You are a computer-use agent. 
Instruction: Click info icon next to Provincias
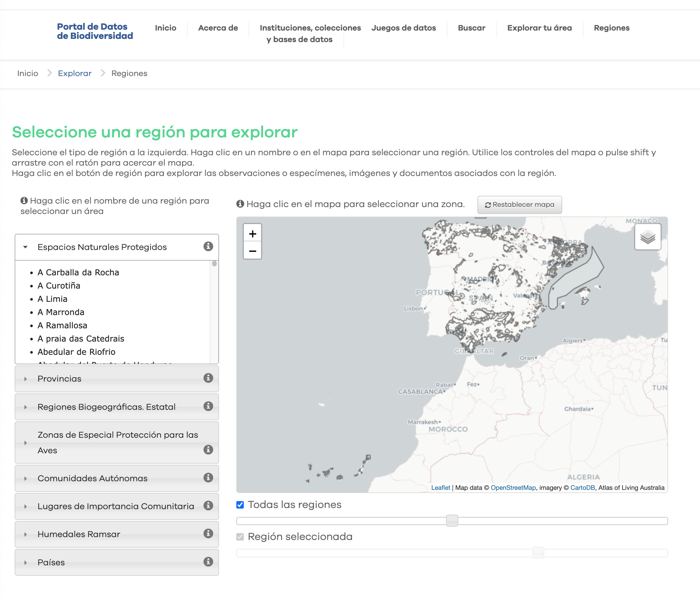pos(208,378)
